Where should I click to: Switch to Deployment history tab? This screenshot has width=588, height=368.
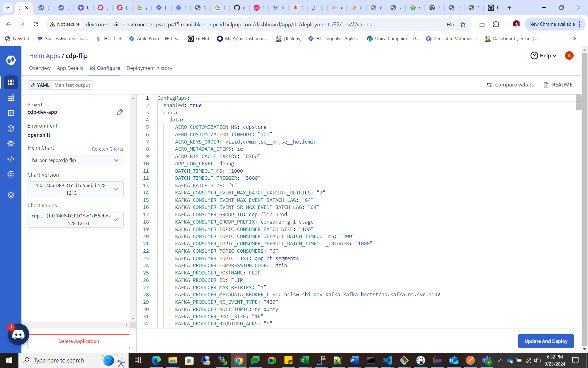tap(149, 68)
